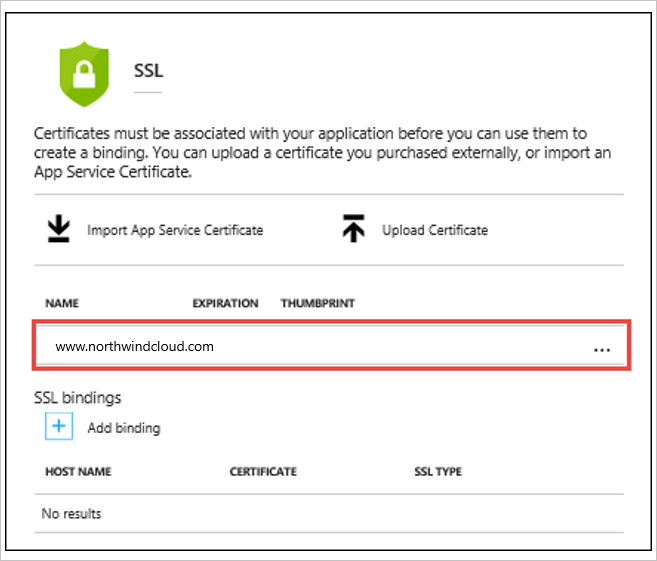The height and width of the screenshot is (561, 657).
Task: Click the EXPIRATION column header
Action: point(225,303)
